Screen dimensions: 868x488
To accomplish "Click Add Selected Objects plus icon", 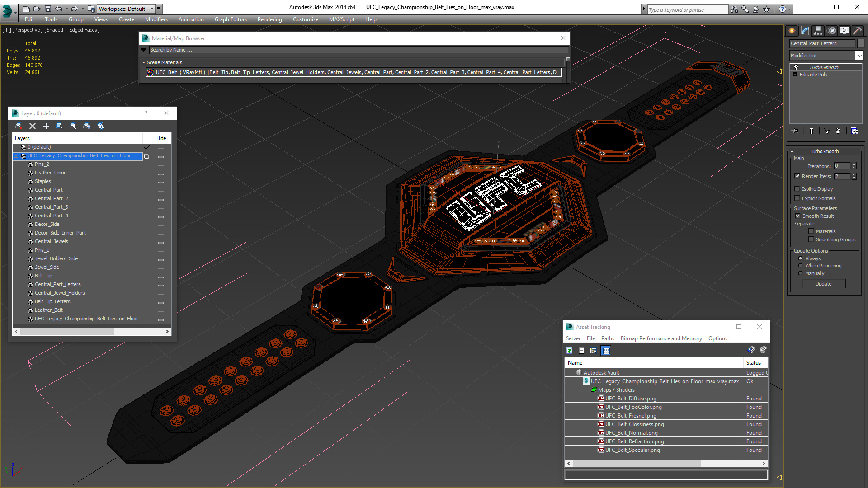I will click(x=46, y=126).
